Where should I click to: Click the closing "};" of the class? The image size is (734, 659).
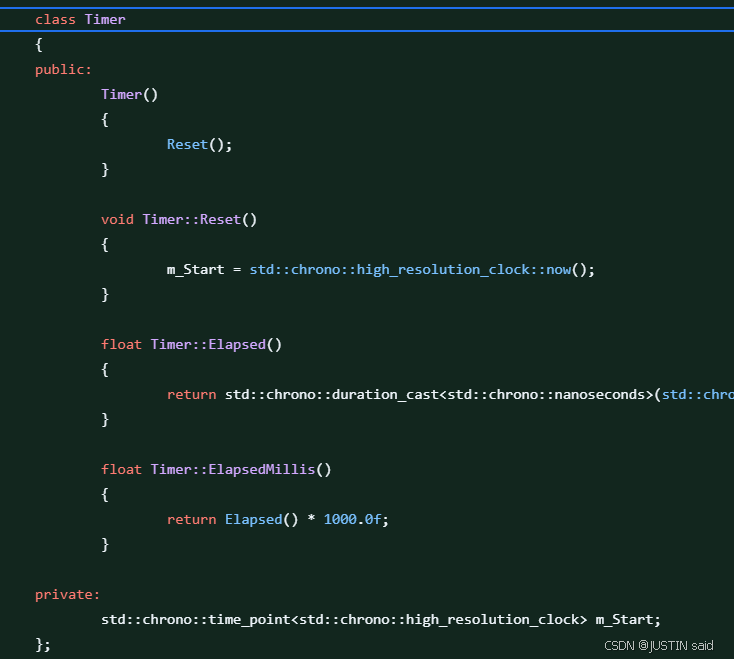(x=43, y=644)
